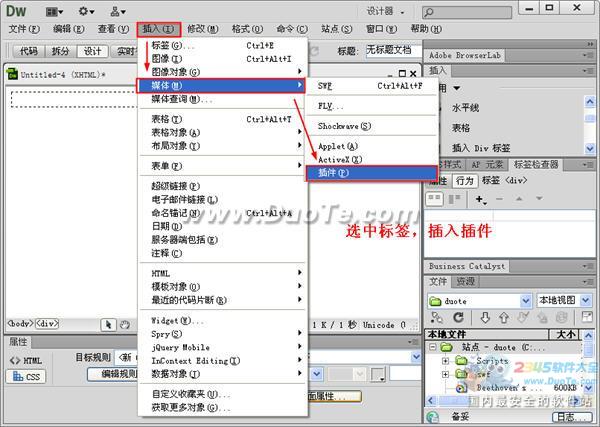Select the pointer tool in the status bar
Screen dimensions: 600x427
pos(108,325)
